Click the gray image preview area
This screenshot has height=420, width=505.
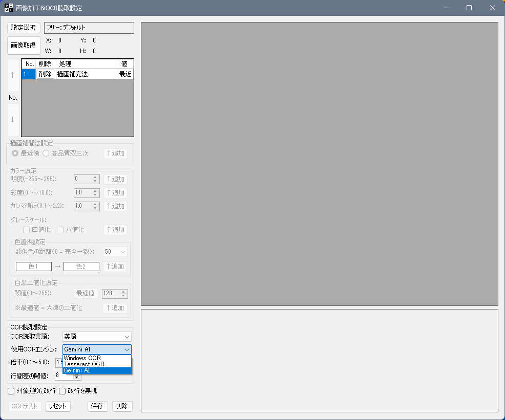tap(320, 164)
